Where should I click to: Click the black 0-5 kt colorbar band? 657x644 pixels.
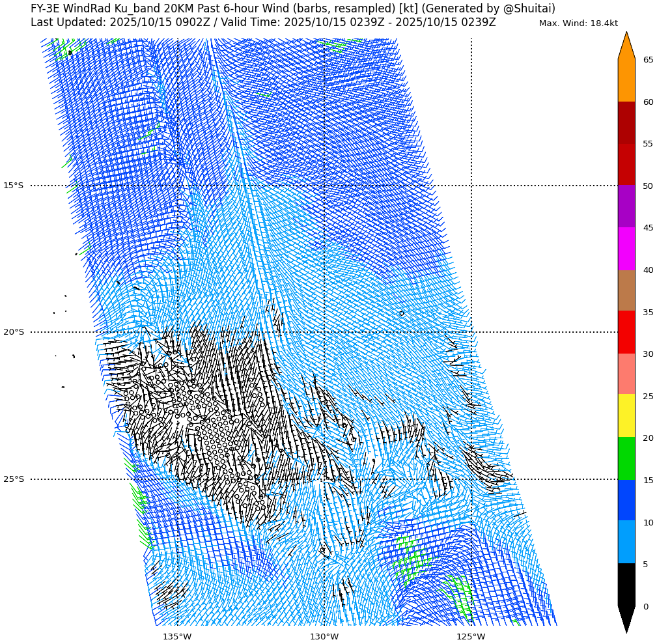pyautogui.click(x=626, y=585)
